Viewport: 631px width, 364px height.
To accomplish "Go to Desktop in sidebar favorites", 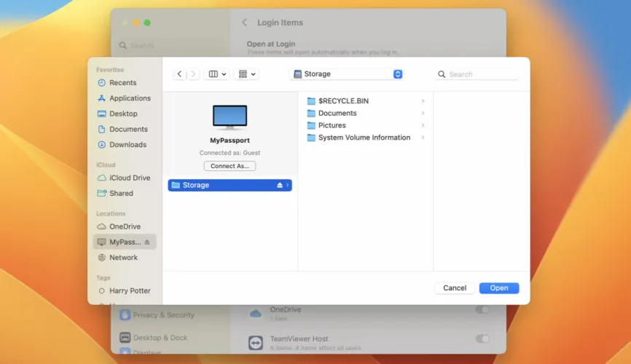I will click(123, 114).
